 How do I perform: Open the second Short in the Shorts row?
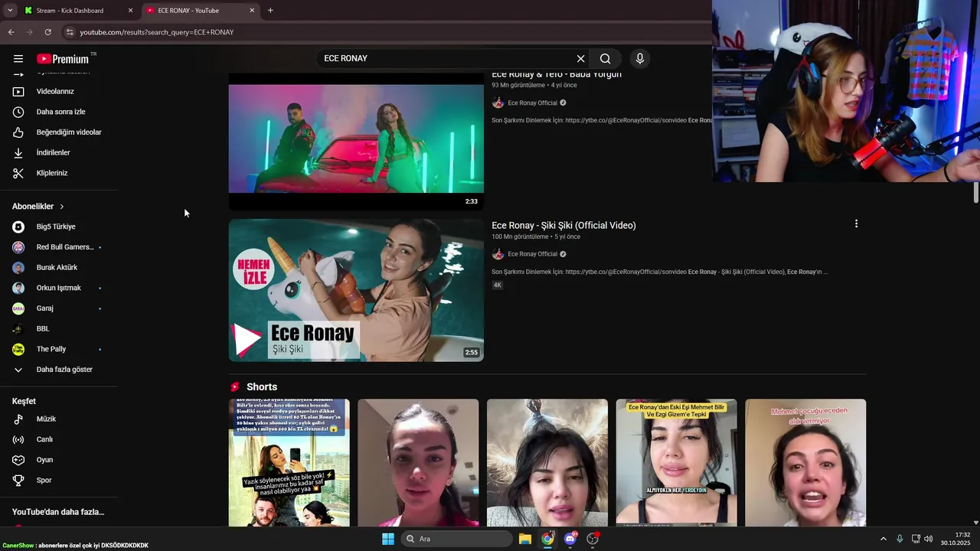coord(418,462)
